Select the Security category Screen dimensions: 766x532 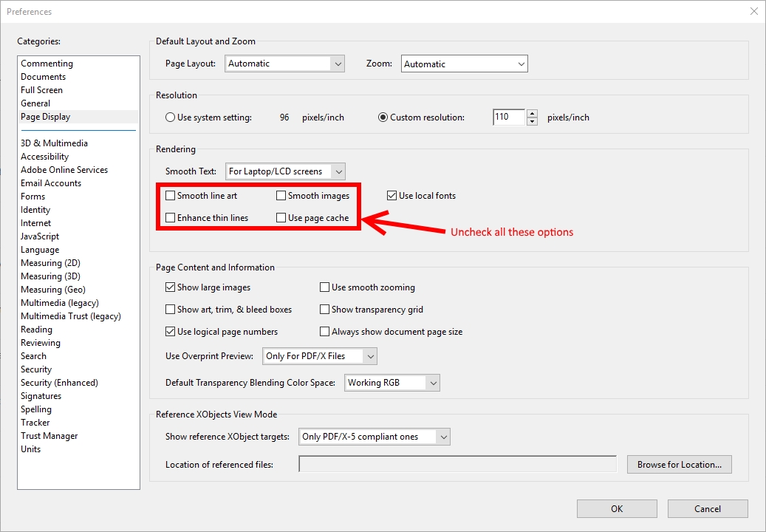pyautogui.click(x=36, y=369)
